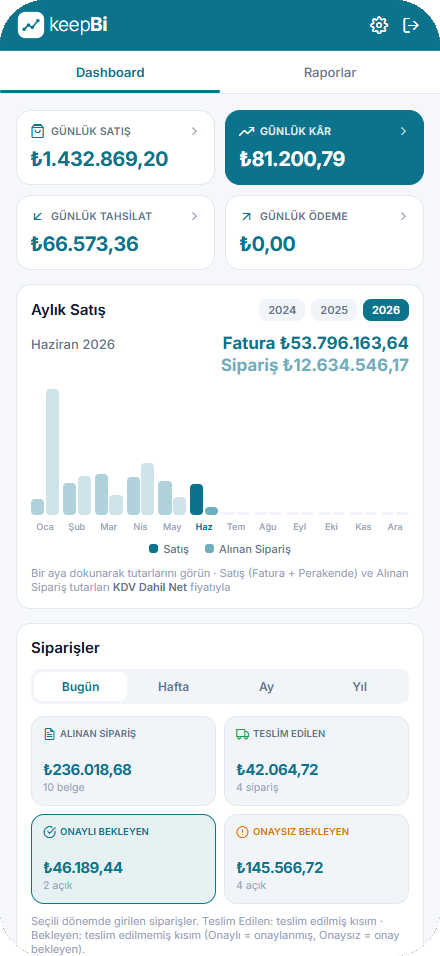This screenshot has width=440, height=956.
Task: Open the Teslim Edilen ₺42.064,72 card
Action: (316, 761)
